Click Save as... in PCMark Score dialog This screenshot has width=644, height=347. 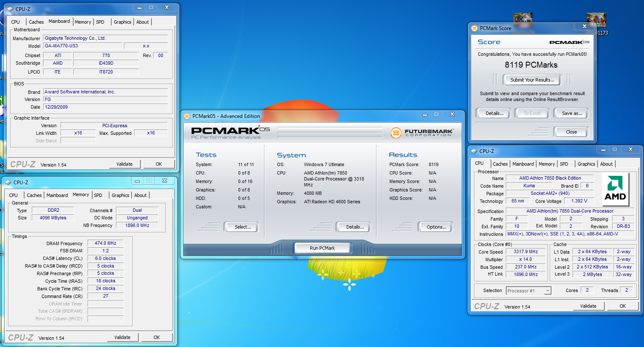point(572,113)
